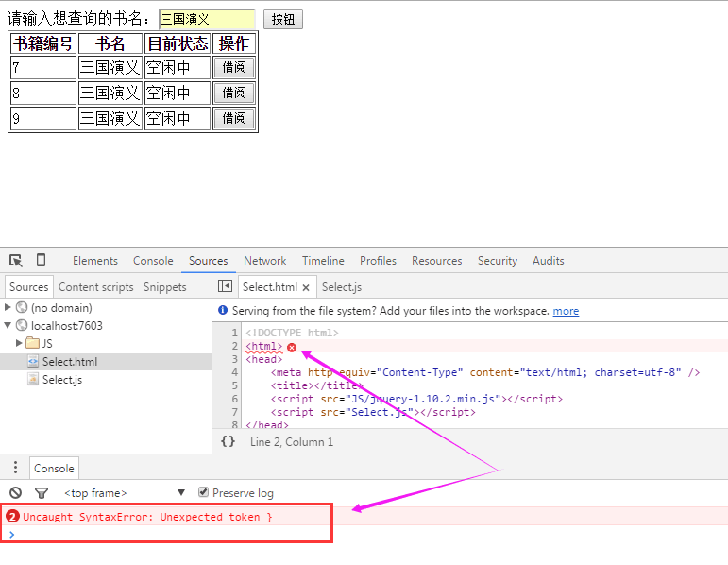
Task: Click line number 6 in the gutter
Action: pos(234,399)
